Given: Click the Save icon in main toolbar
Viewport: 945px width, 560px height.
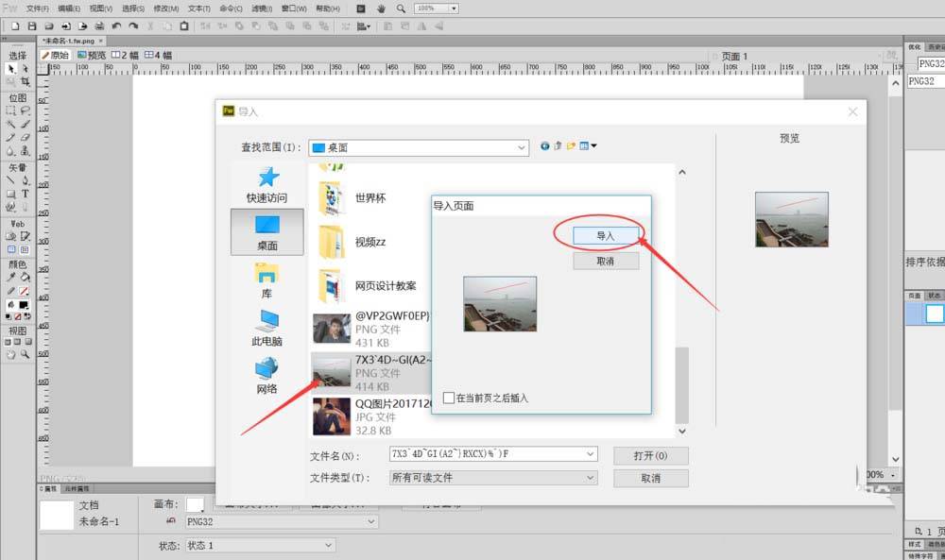Looking at the screenshot, I should coord(32,25).
